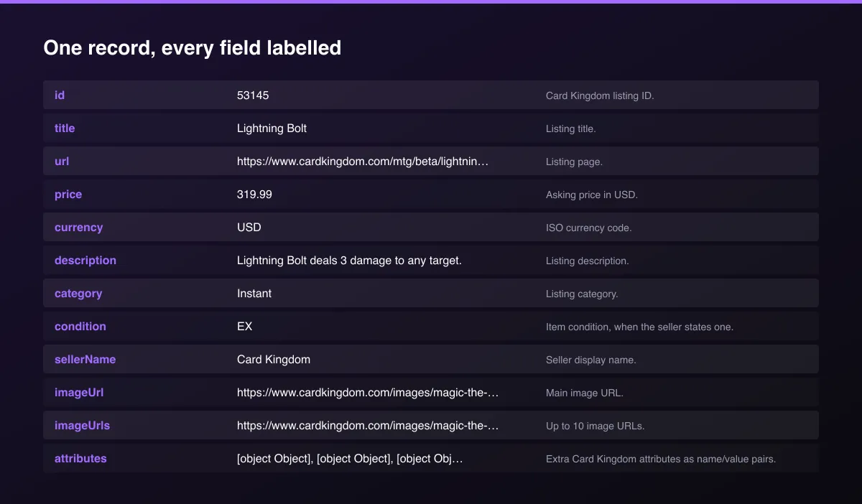Image resolution: width=862 pixels, height=504 pixels.
Task: Select the 'condition' field name
Action: (x=80, y=326)
